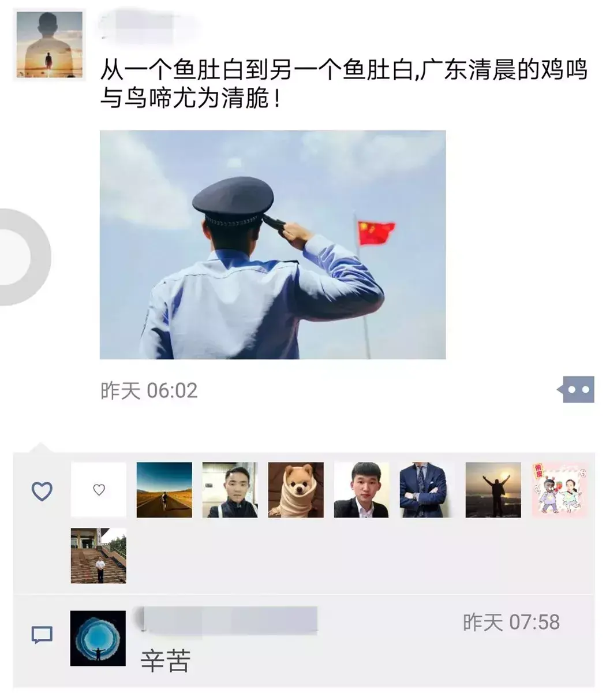Tap the post text about 鱼肚白
This screenshot has width=606, height=700.
tap(344, 84)
